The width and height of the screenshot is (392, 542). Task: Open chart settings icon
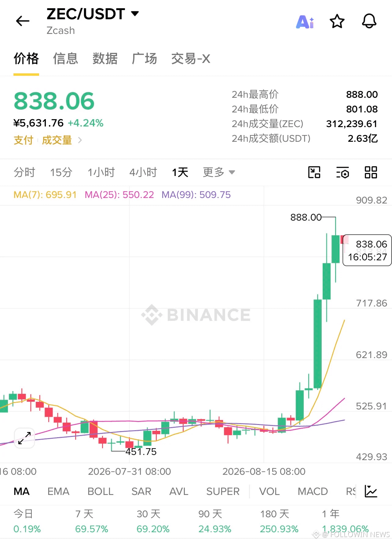click(x=343, y=172)
